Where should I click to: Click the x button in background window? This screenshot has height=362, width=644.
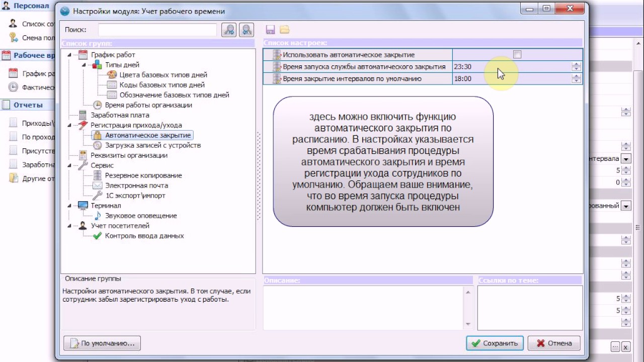pos(626,347)
